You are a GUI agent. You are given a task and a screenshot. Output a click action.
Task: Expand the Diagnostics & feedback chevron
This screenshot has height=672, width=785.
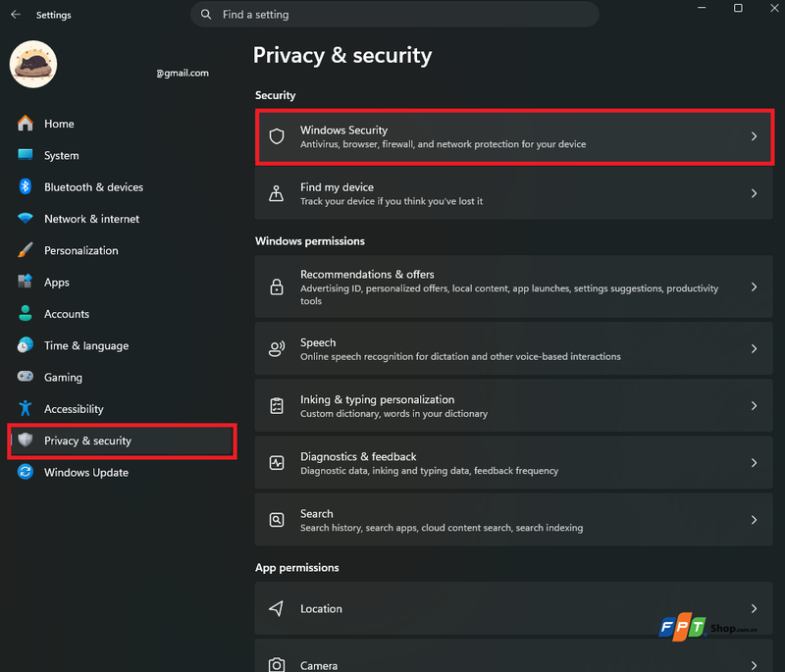coord(754,463)
